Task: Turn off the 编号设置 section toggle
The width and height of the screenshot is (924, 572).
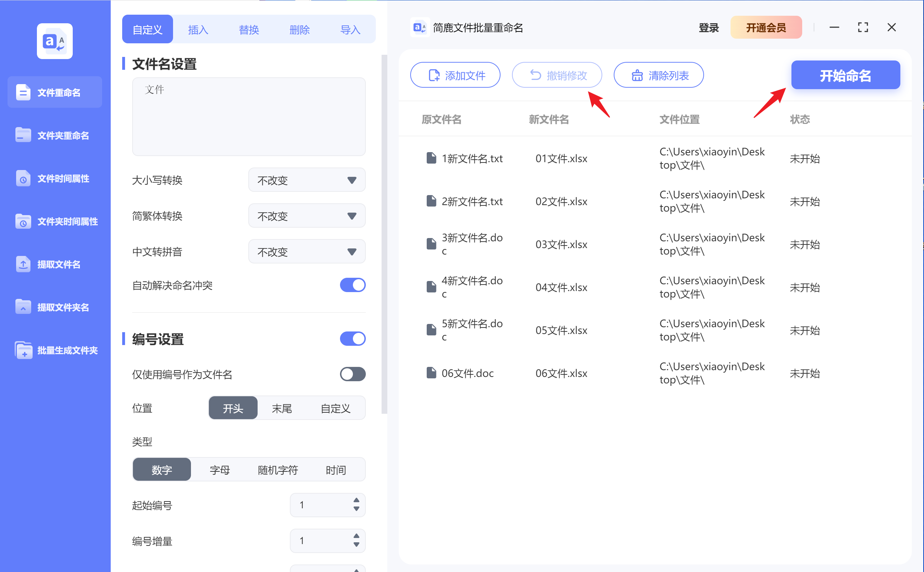Action: tap(353, 339)
